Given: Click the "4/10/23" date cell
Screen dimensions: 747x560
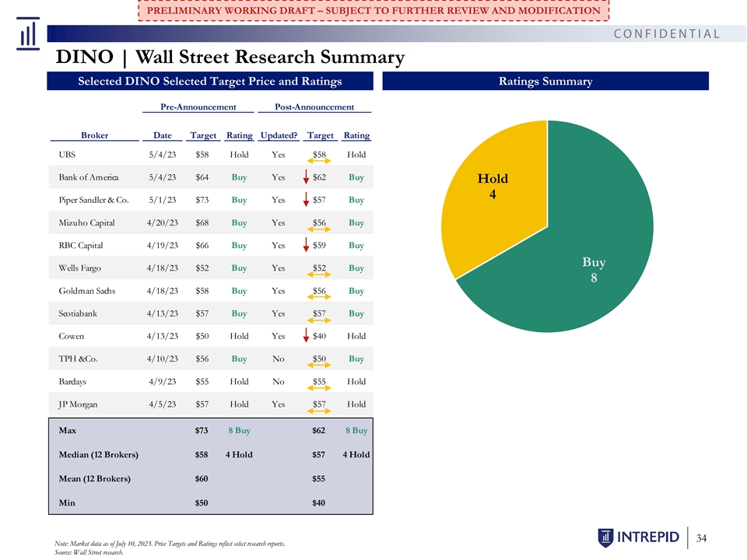Looking at the screenshot, I should [163, 359].
